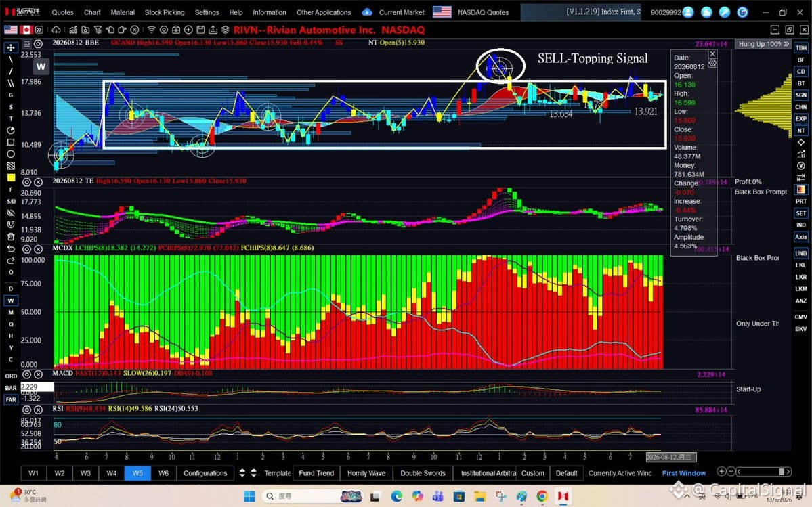
Task: Pick the circle drawing tool
Action: [10, 154]
